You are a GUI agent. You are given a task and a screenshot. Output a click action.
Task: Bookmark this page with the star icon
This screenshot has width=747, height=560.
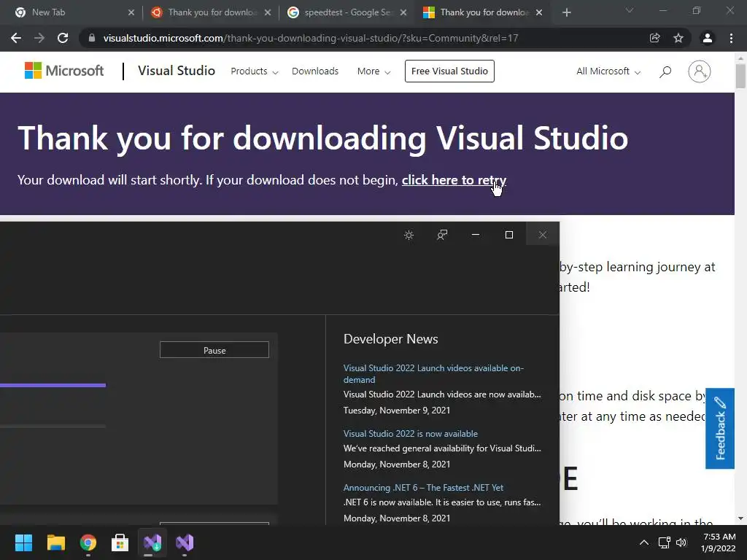click(x=678, y=38)
